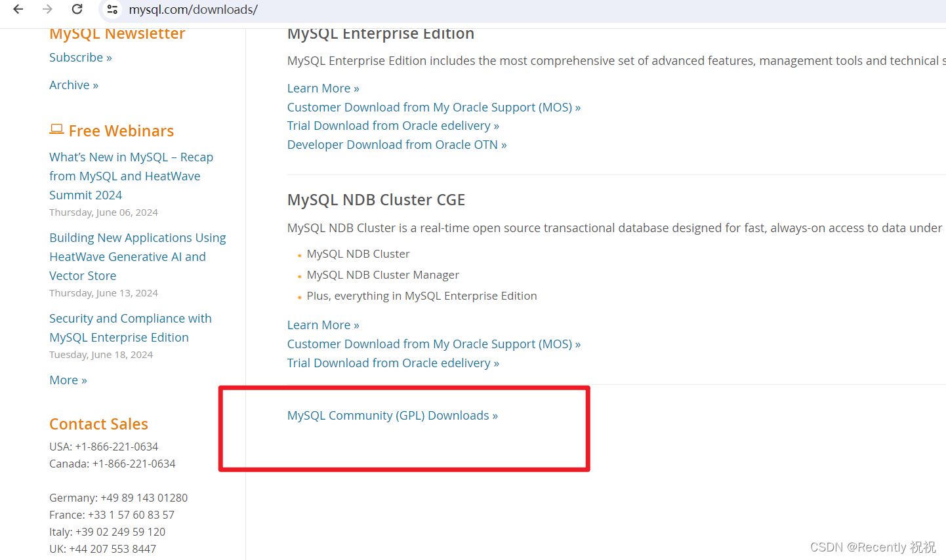Click the MySQL NDB Cluster CGE heading
The width and height of the screenshot is (946, 560).
click(x=376, y=200)
